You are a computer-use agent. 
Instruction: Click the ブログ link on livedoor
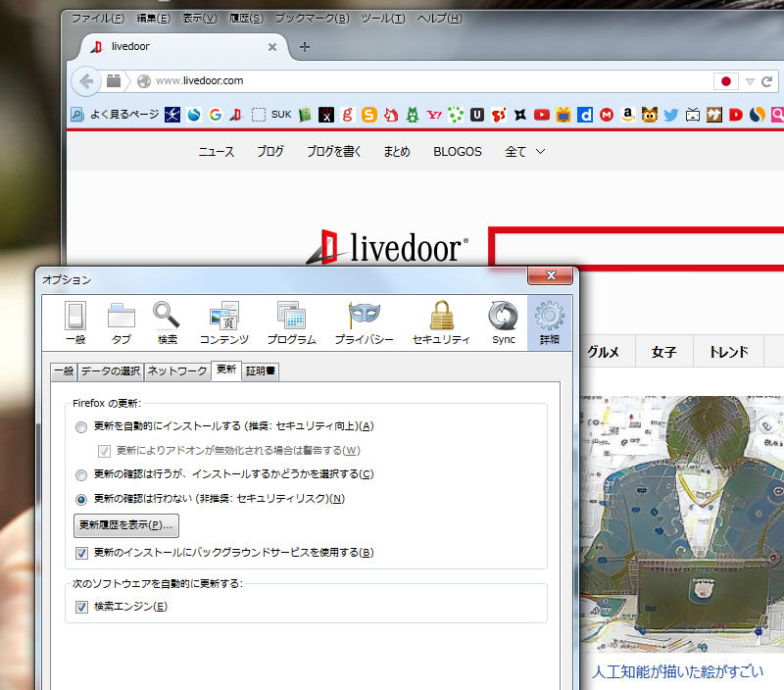tap(270, 152)
